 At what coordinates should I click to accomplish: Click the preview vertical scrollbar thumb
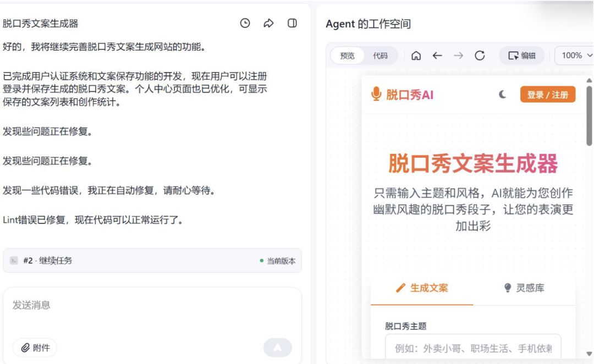(589, 116)
